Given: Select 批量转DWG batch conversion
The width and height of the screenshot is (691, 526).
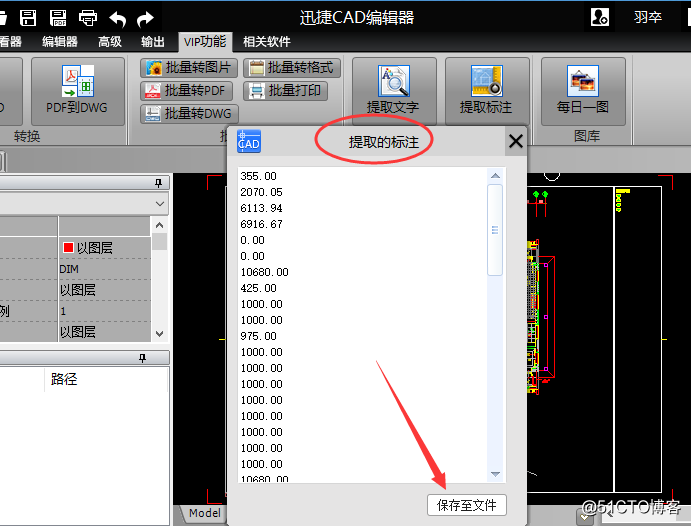Looking at the screenshot, I should pos(189,114).
